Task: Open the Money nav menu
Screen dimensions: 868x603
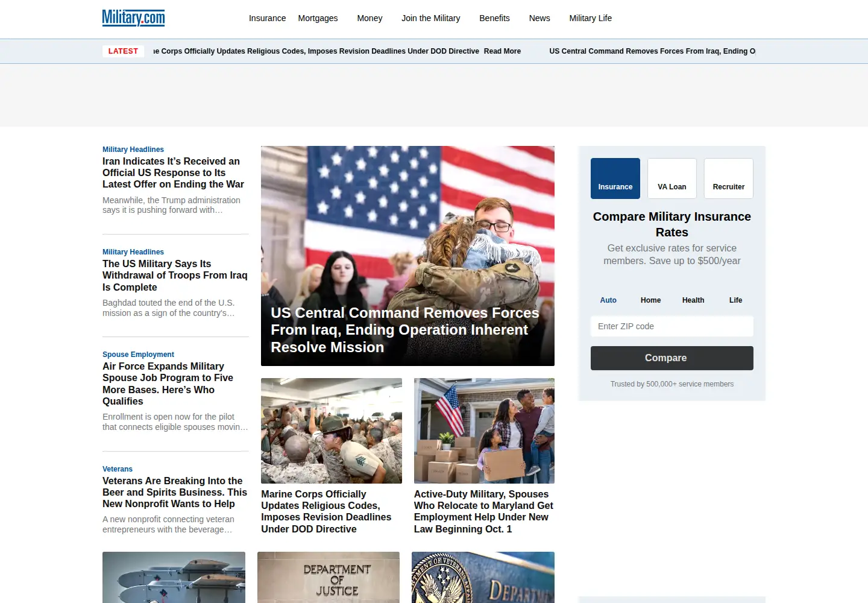Action: (370, 18)
